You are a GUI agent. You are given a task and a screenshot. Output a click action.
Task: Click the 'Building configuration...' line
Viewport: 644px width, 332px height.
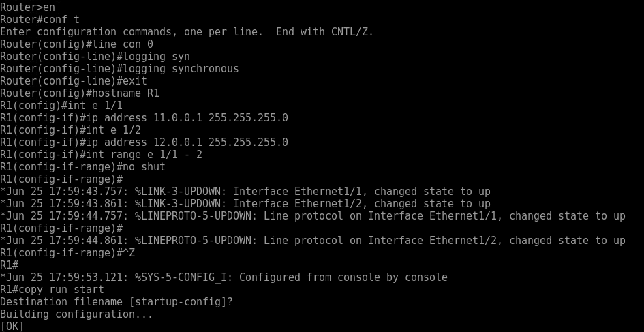click(x=76, y=314)
